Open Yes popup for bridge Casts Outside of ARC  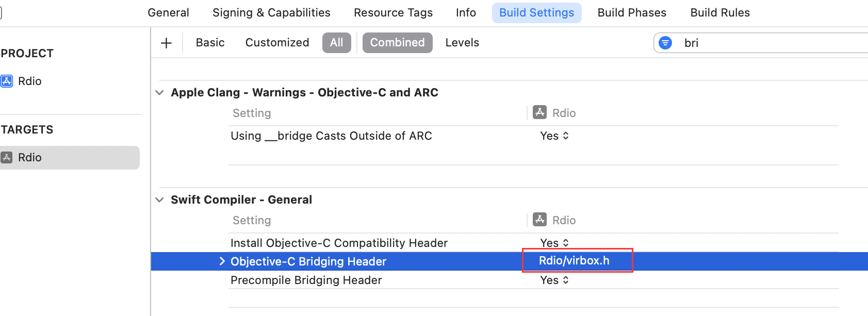(554, 136)
